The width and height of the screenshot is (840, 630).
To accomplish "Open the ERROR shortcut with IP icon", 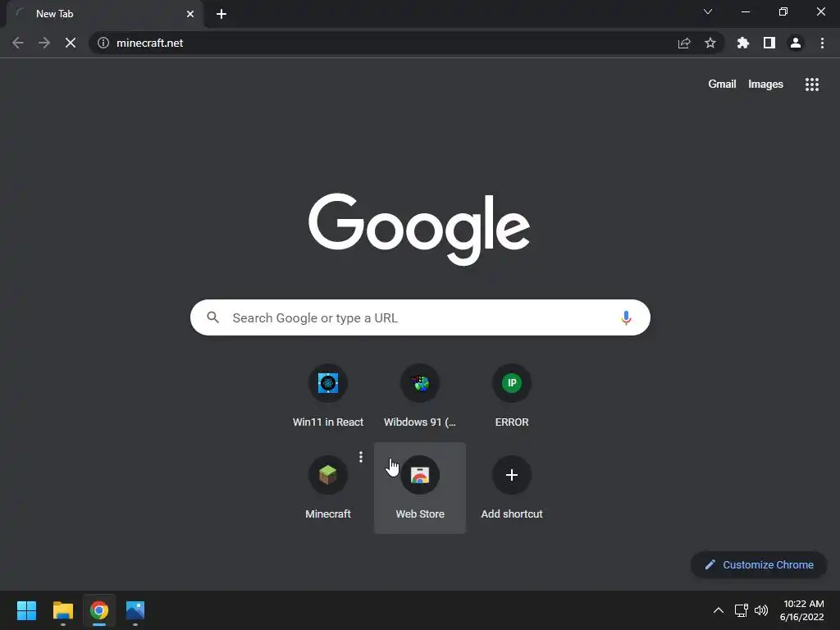I will coord(512,396).
